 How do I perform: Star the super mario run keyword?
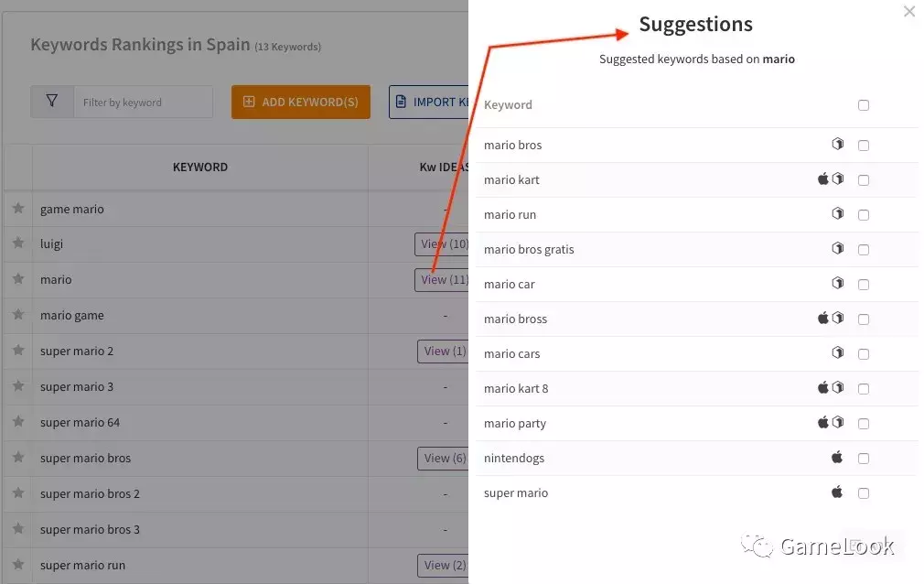(x=18, y=565)
